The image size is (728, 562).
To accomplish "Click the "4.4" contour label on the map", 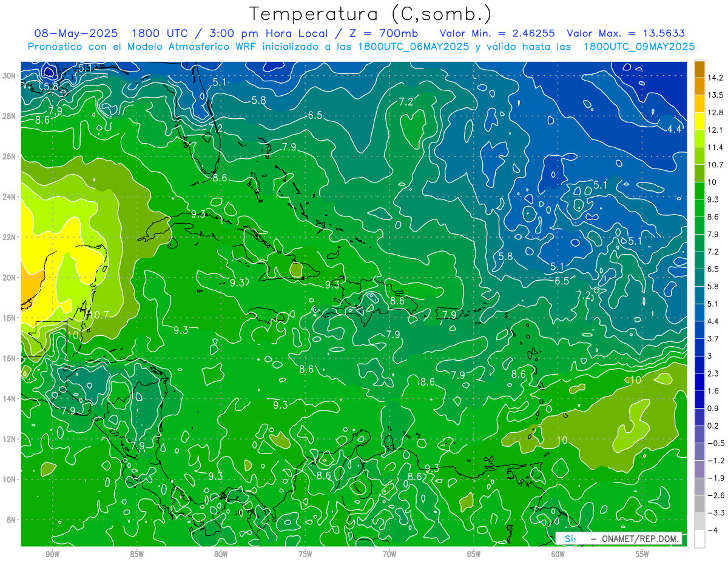I will pos(675,129).
